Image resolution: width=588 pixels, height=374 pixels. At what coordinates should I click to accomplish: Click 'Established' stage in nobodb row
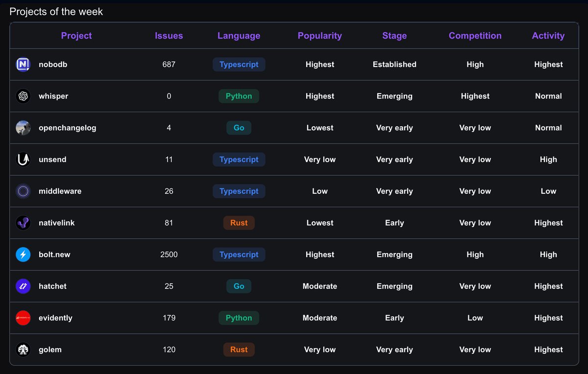click(394, 65)
